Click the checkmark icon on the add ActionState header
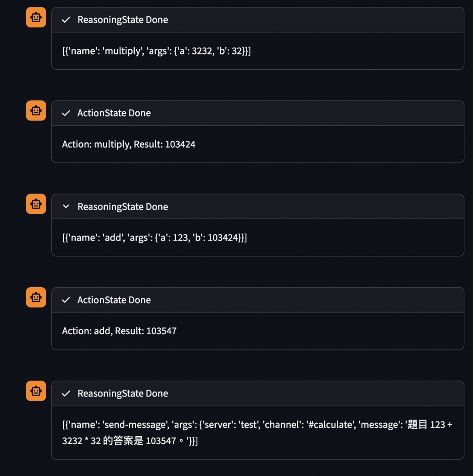Screen dimensions: 473x476 tap(66, 300)
